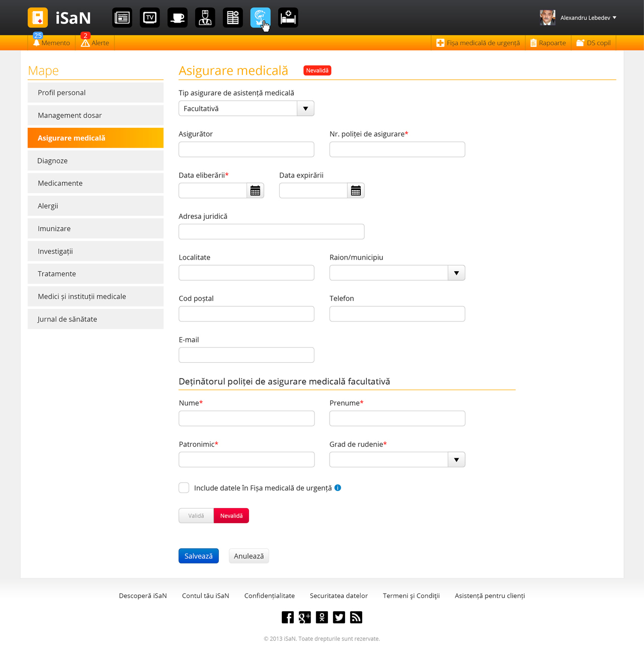Open calendar picker for Data expirării
This screenshot has width=644, height=654.
(x=356, y=191)
